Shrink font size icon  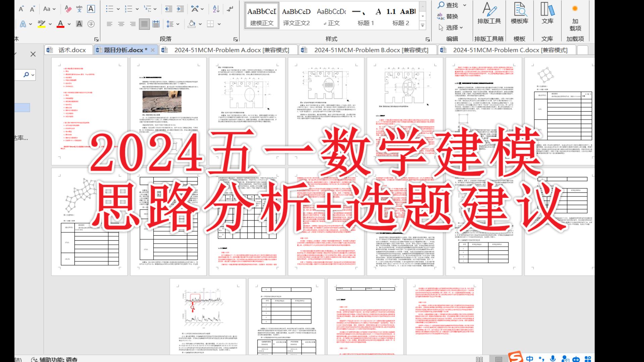(x=32, y=9)
